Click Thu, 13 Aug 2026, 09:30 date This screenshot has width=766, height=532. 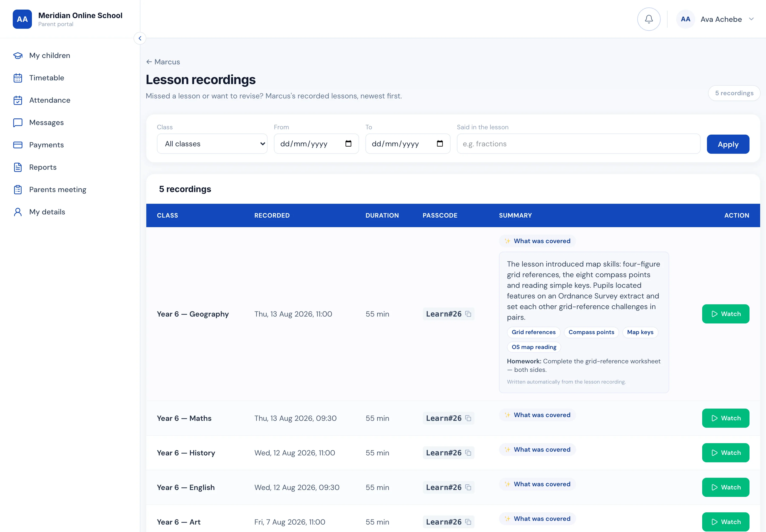[295, 418]
